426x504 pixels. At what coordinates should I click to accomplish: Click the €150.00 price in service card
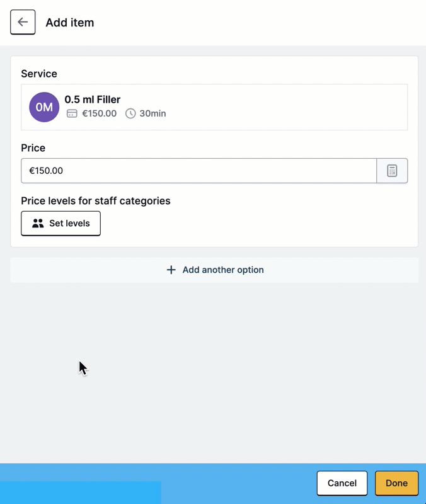100,113
